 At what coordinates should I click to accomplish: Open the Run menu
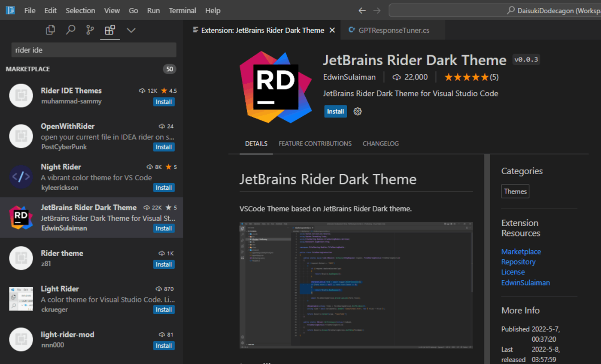point(153,10)
